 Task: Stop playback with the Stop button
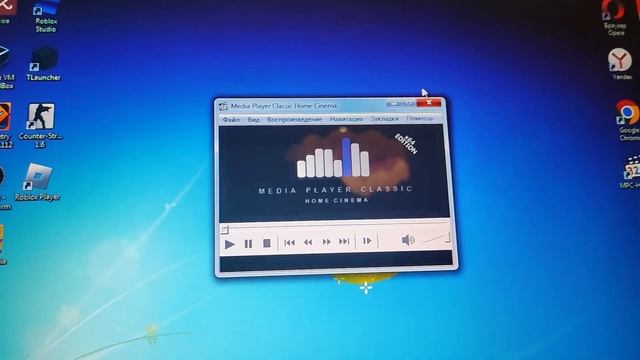(x=267, y=244)
